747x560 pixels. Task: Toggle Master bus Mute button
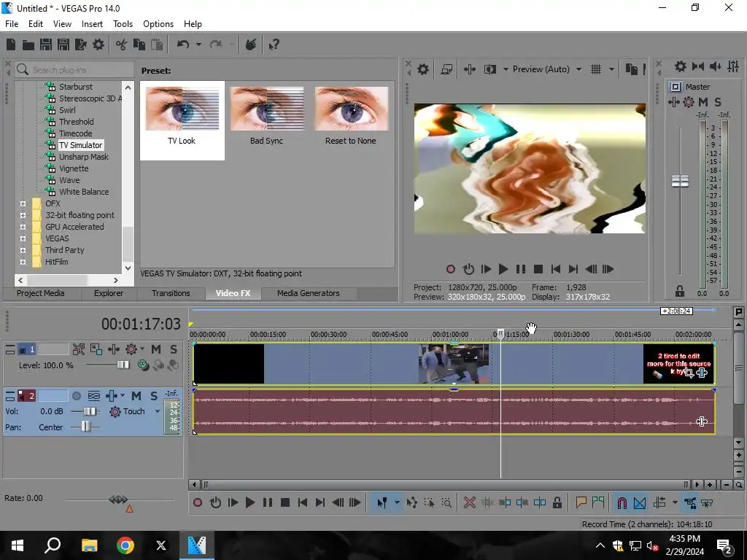coord(703,102)
